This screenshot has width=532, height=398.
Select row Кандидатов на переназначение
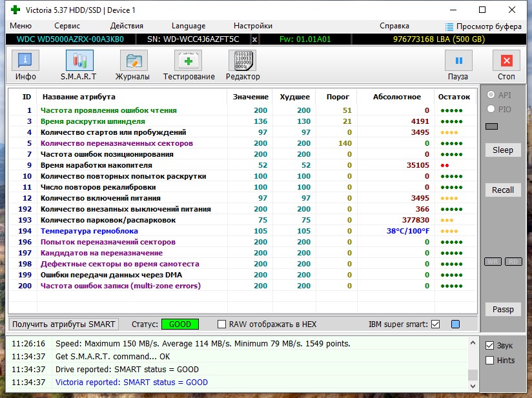(x=243, y=253)
